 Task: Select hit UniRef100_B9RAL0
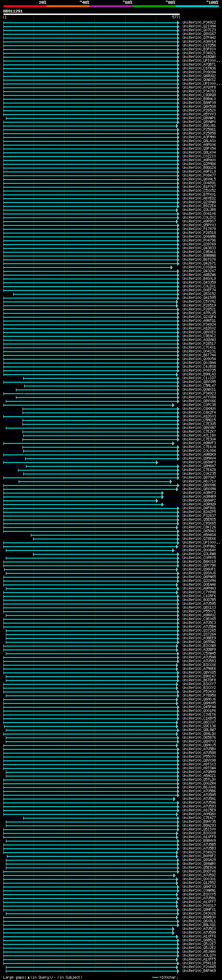point(199,99)
